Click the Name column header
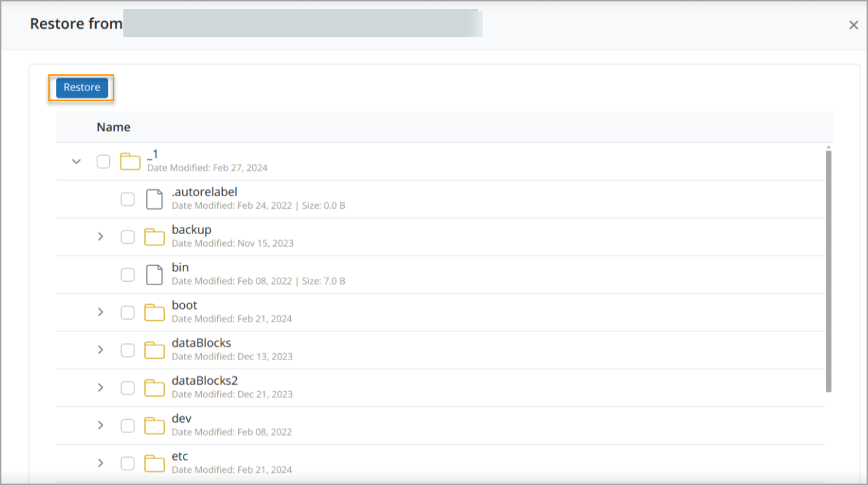Screen dimensions: 868x485 point(113,127)
